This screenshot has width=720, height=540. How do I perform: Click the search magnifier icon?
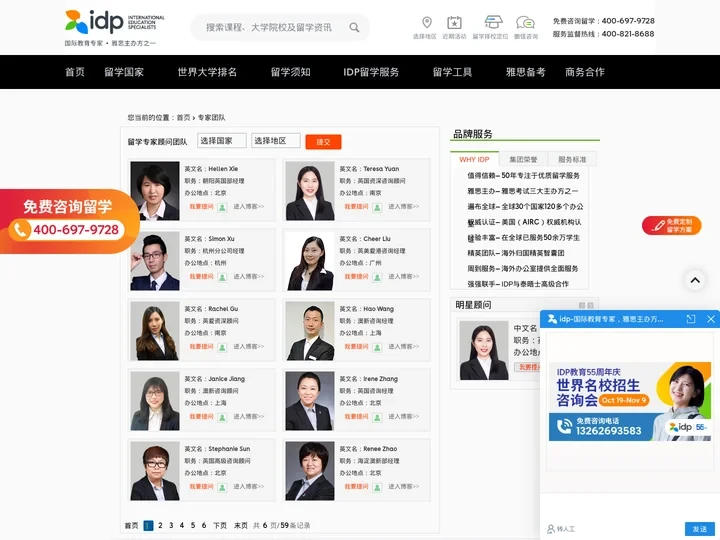pos(354,28)
